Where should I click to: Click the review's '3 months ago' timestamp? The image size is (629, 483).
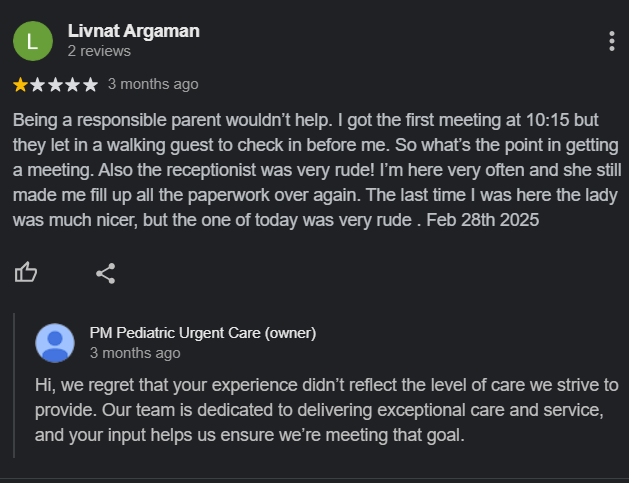[153, 84]
